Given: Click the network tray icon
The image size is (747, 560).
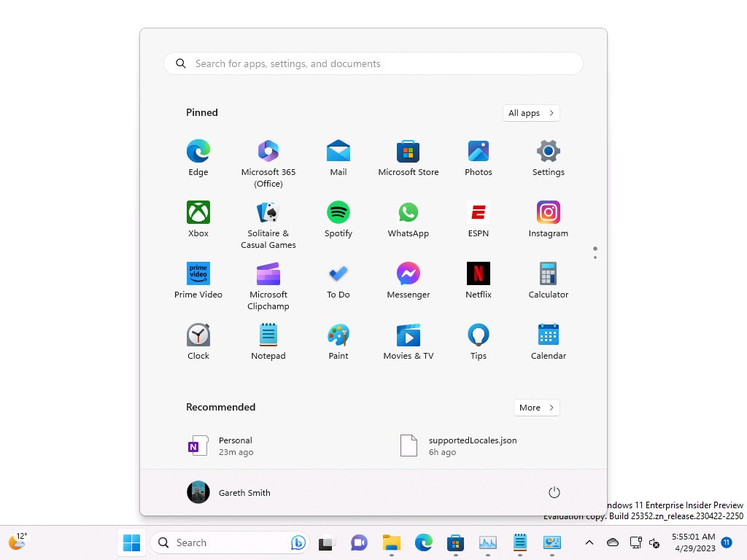Looking at the screenshot, I should point(635,542).
